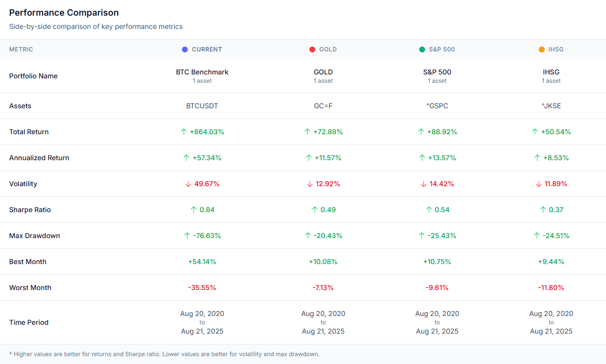Click down arrow beside IHSG 11.89% volatility
Image resolution: width=606 pixels, height=364 pixels.
tap(539, 184)
